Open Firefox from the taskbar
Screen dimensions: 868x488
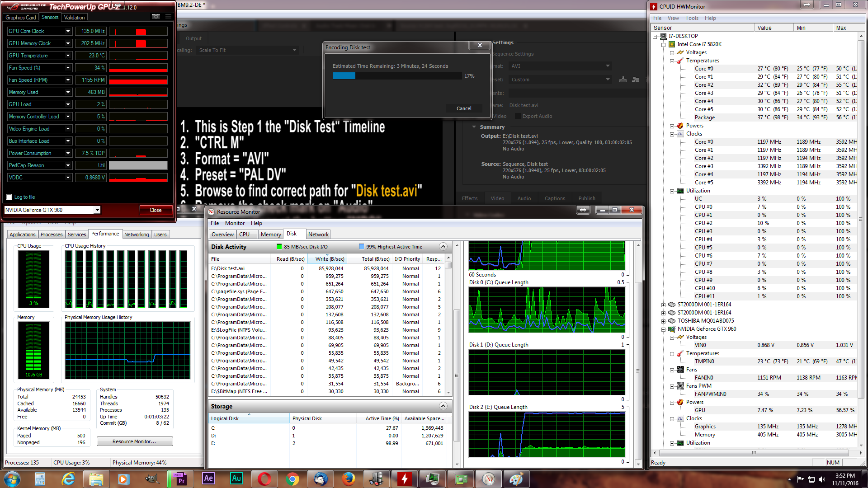[348, 479]
